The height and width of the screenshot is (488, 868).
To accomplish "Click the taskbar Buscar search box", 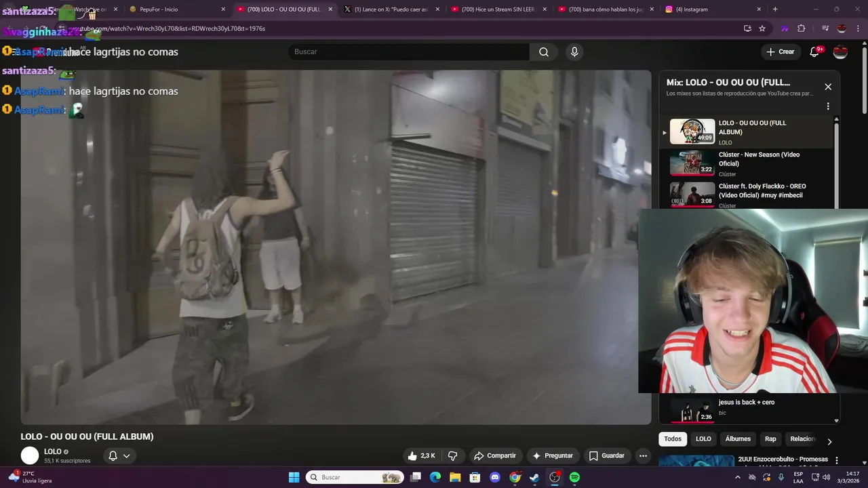I will pyautogui.click(x=355, y=477).
